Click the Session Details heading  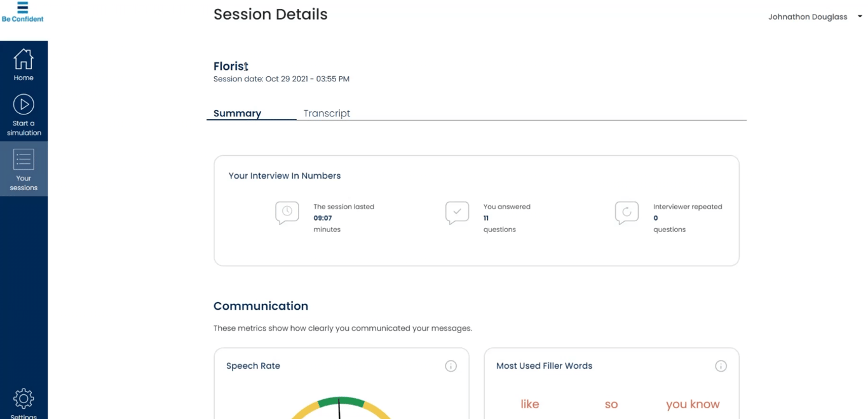pyautogui.click(x=270, y=15)
